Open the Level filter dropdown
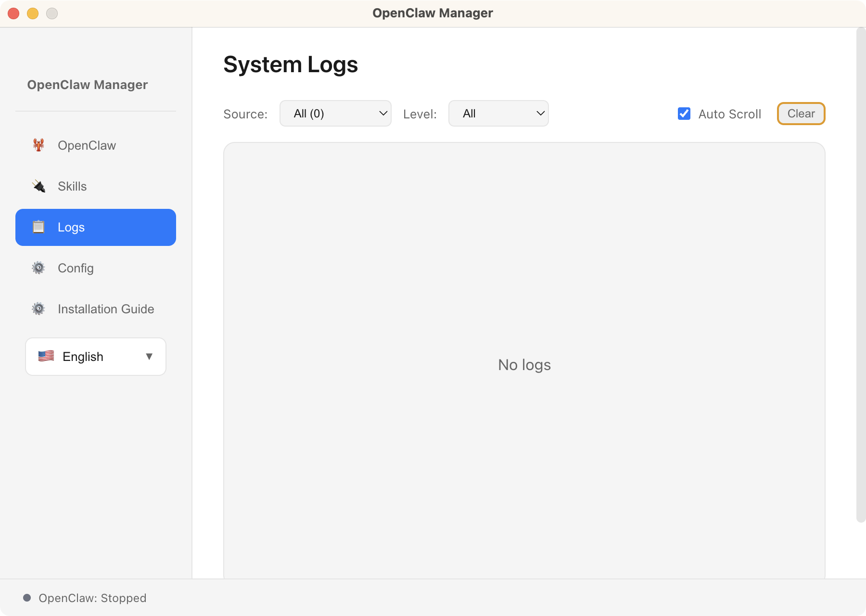Screen dimensions: 866x616 (x=498, y=114)
